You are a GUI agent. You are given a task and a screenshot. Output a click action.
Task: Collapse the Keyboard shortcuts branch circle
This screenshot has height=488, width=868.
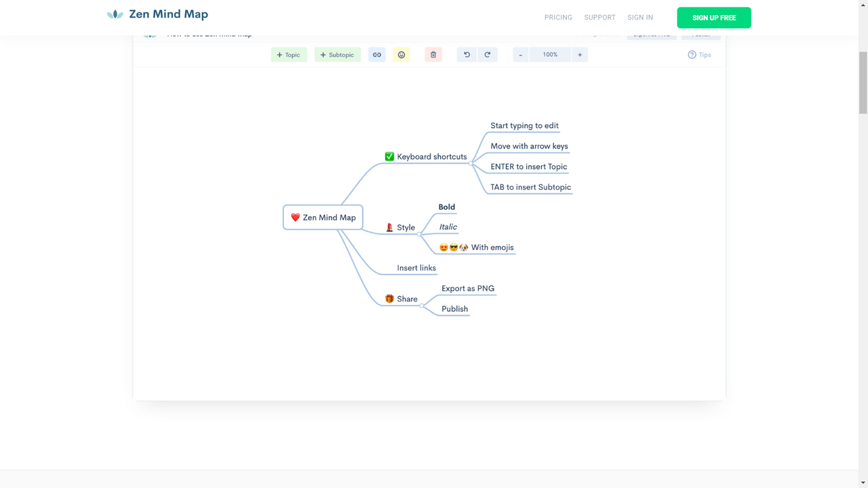click(x=471, y=163)
